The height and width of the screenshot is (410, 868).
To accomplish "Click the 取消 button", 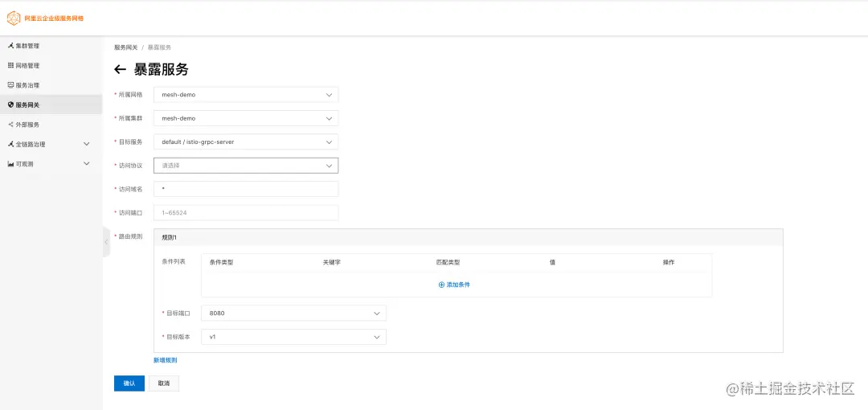I will (x=164, y=383).
